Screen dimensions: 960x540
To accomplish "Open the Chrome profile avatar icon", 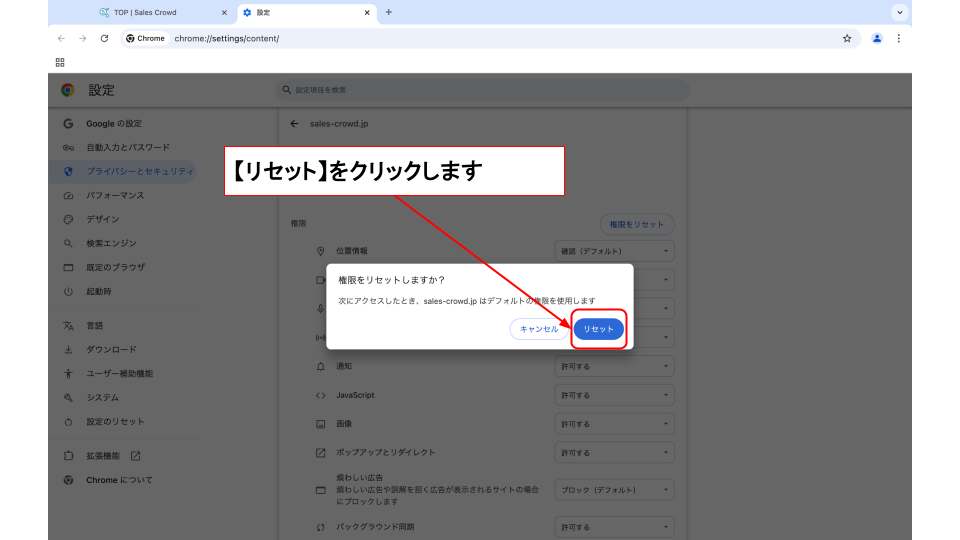I will [877, 38].
